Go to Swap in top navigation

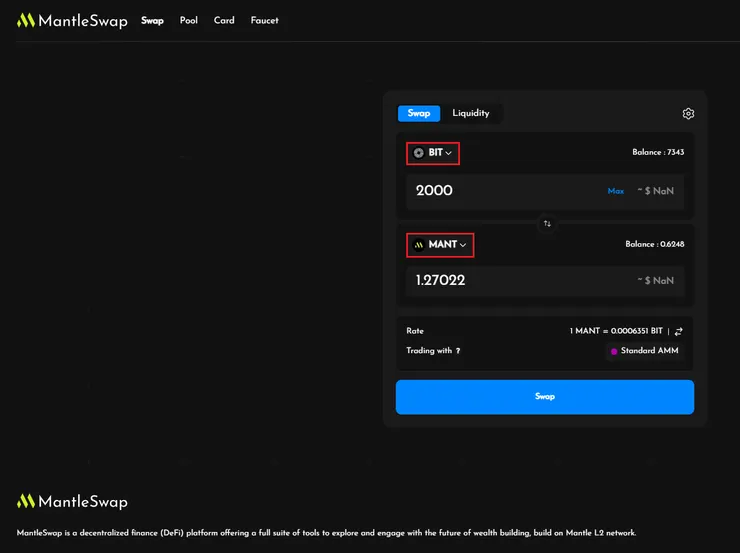pyautogui.click(x=152, y=21)
